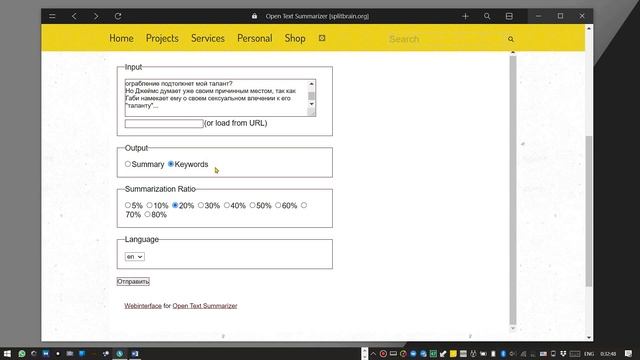640x360 pixels.
Task: Open the Personal menu item
Action: click(255, 38)
